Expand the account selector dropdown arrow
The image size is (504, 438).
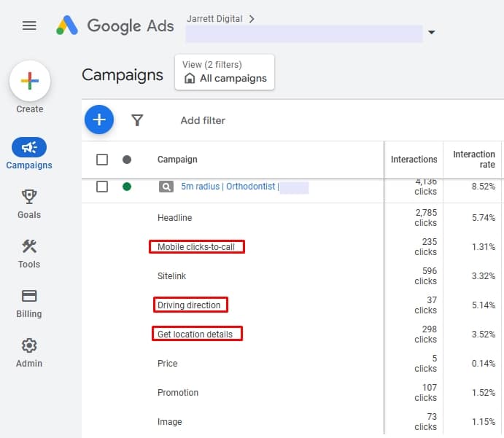pyautogui.click(x=431, y=33)
